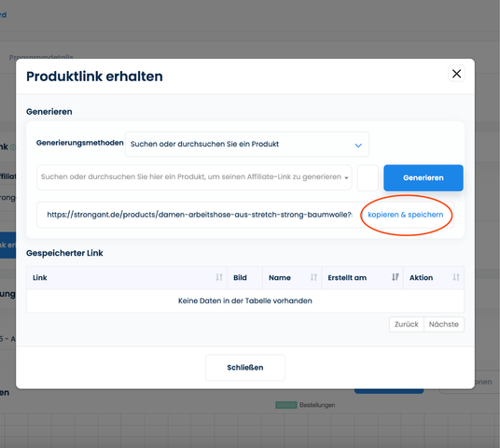Click the Link column header text
The width and height of the screenshot is (500, 448).
[40, 277]
